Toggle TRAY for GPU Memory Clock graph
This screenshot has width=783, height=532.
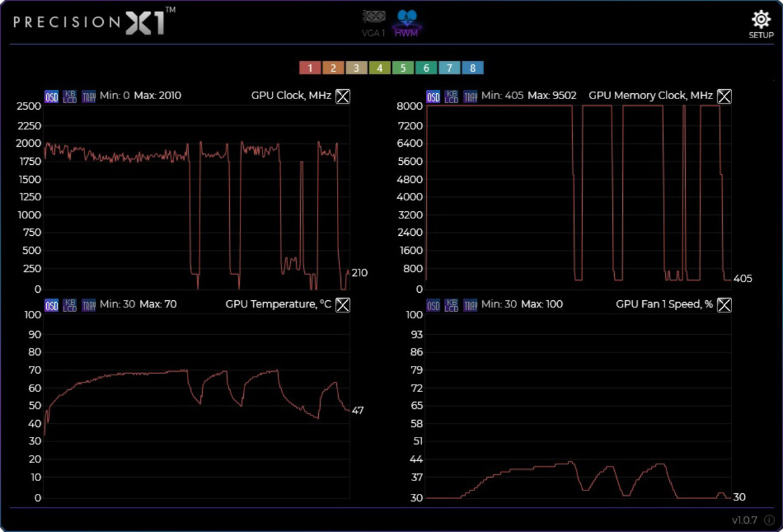470,96
